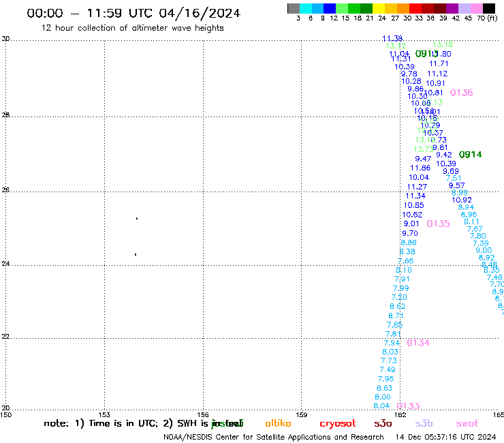Screen dimensions: 504x443
Task: Click the wave height value 9.01
Action: (411, 224)
